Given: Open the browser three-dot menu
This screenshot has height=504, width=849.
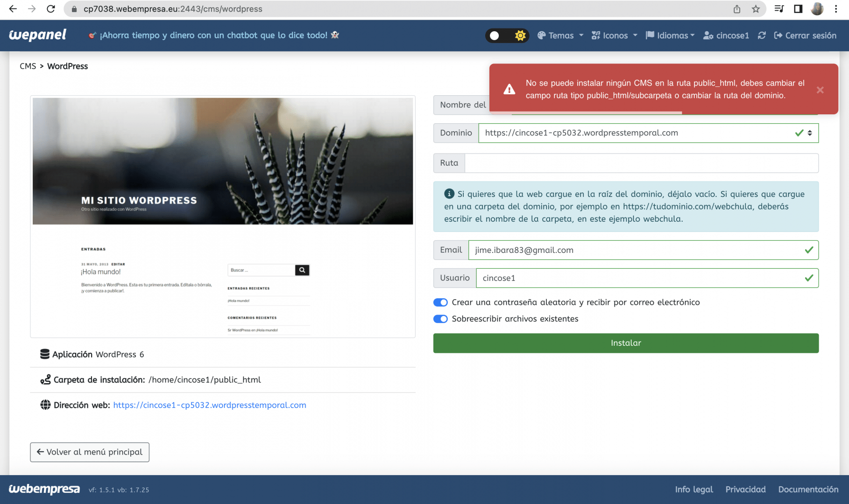Looking at the screenshot, I should coord(836,9).
